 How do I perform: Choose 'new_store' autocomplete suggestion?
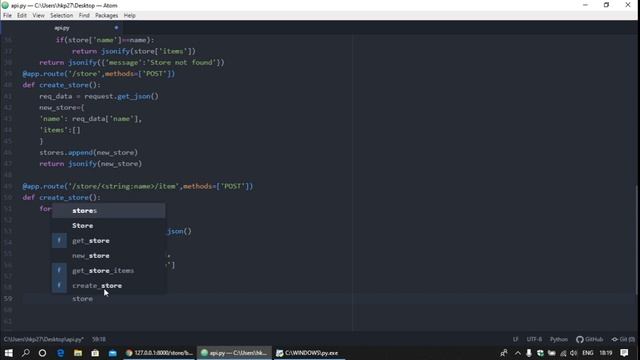pyautogui.click(x=108, y=256)
